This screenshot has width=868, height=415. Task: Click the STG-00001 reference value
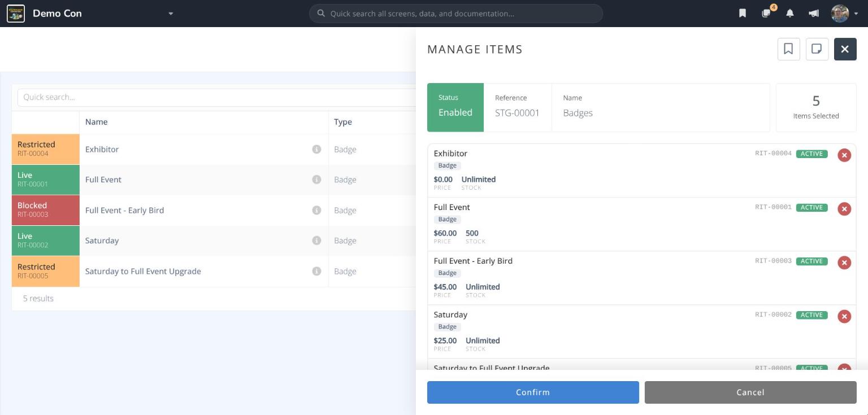pos(517,113)
